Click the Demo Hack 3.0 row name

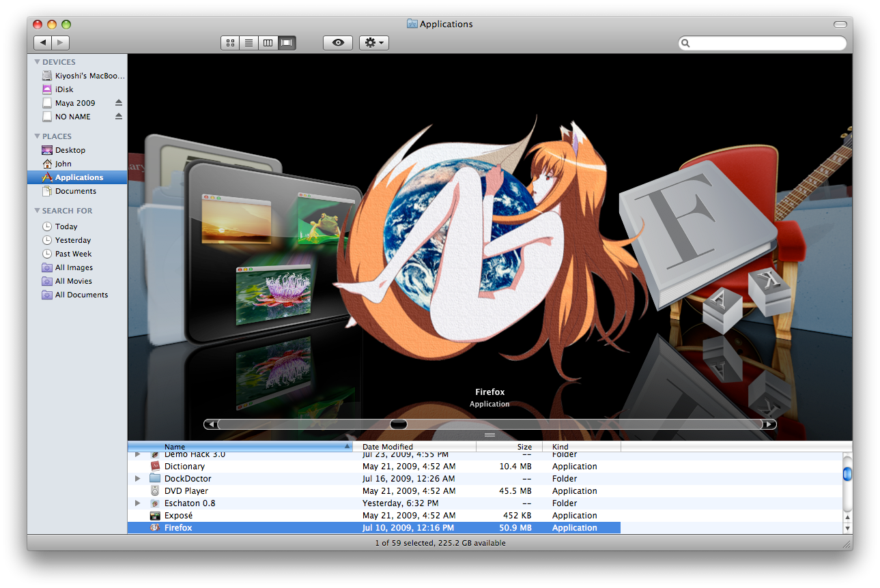195,454
